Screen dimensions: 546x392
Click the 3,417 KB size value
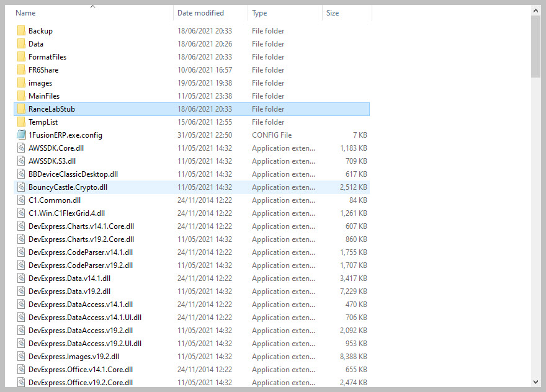pyautogui.click(x=354, y=278)
